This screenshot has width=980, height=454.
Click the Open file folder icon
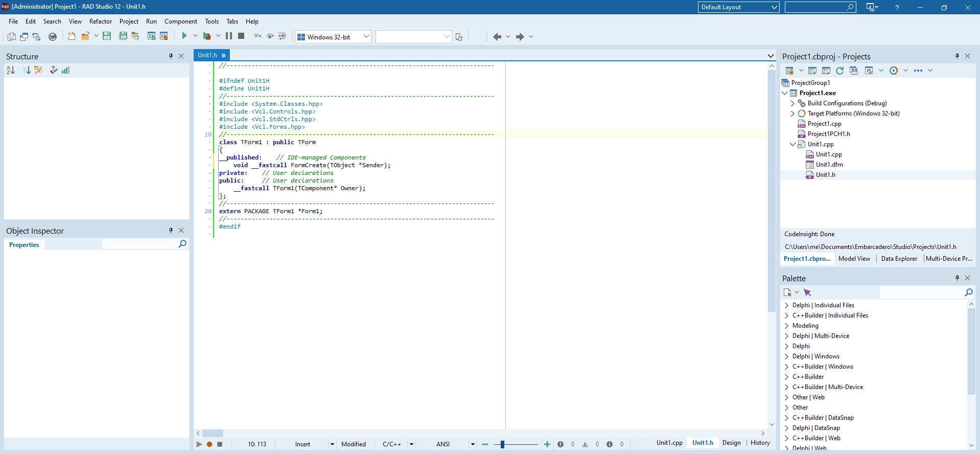pos(85,36)
